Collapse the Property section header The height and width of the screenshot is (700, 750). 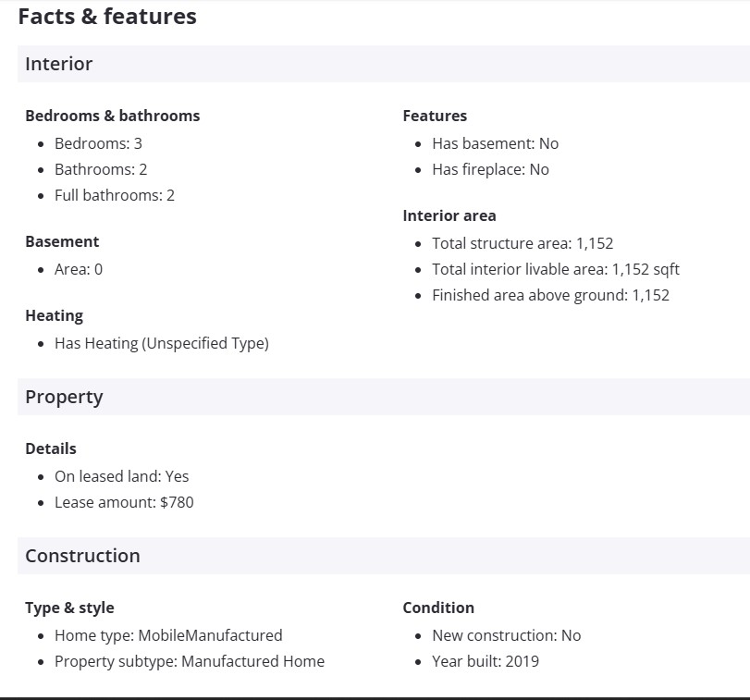(x=64, y=397)
